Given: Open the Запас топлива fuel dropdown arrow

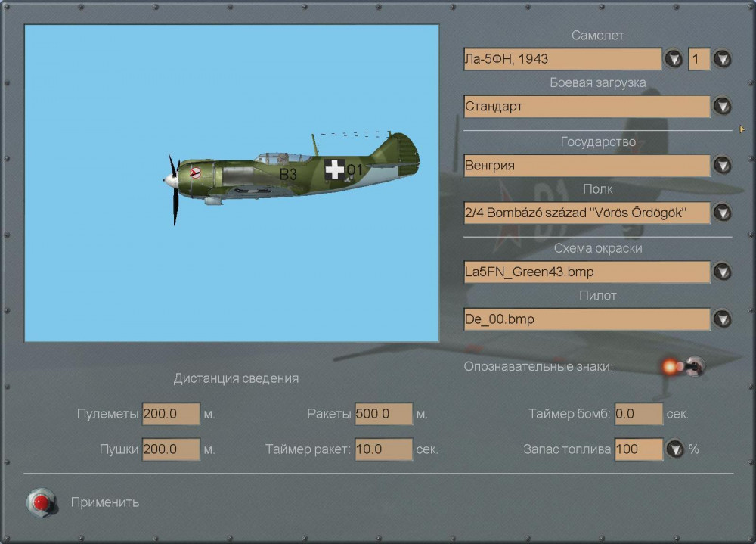Looking at the screenshot, I should [675, 449].
